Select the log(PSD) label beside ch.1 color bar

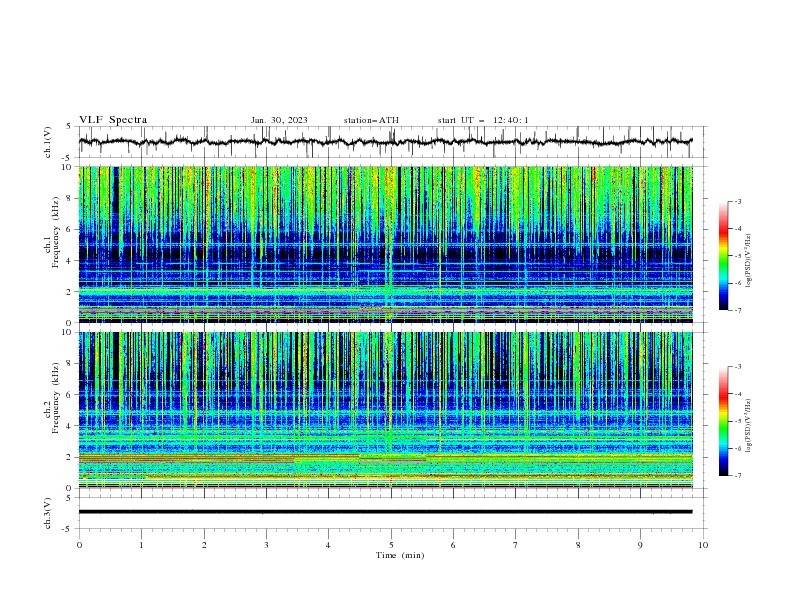tap(749, 261)
